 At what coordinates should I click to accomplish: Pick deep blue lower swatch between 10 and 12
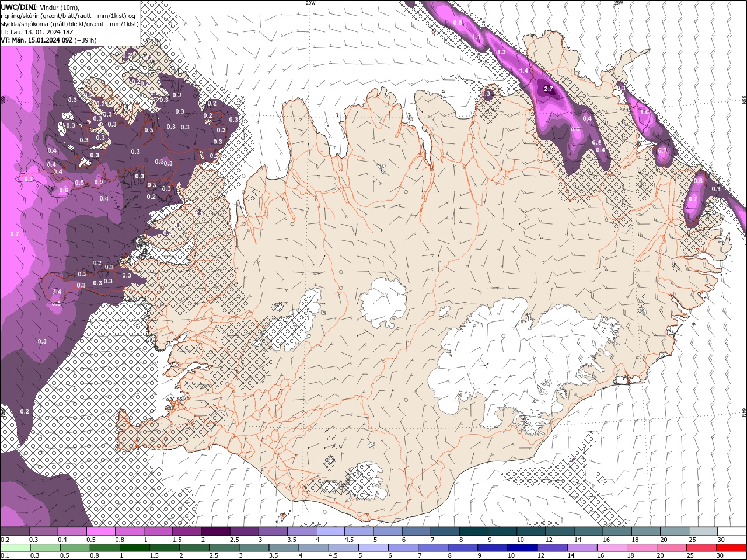click(522, 548)
